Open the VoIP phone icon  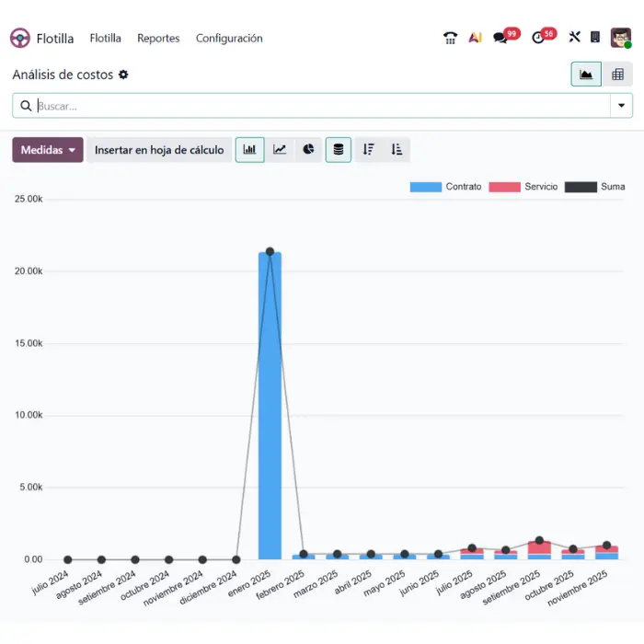[450, 38]
